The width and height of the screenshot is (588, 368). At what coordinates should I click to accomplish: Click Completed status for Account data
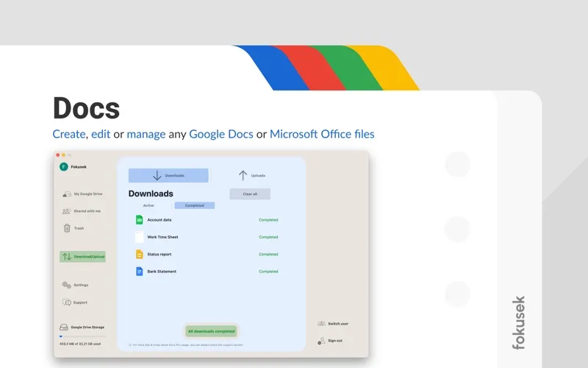coord(268,220)
